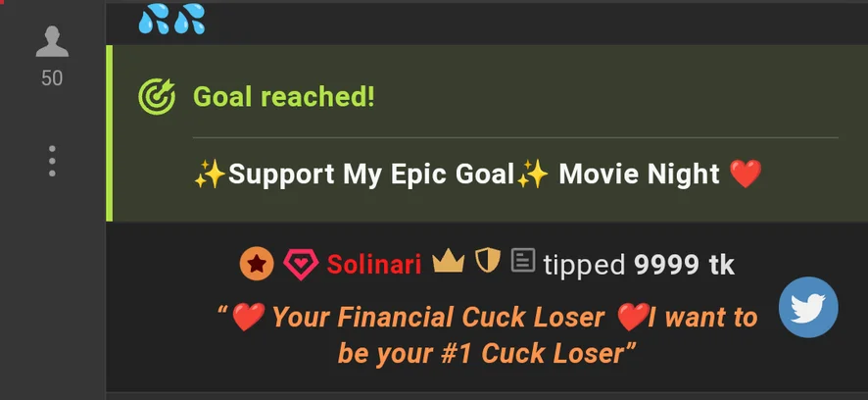Screen dimensions: 868x400
Task: Click the Twitter bird share button
Action: [x=808, y=307]
